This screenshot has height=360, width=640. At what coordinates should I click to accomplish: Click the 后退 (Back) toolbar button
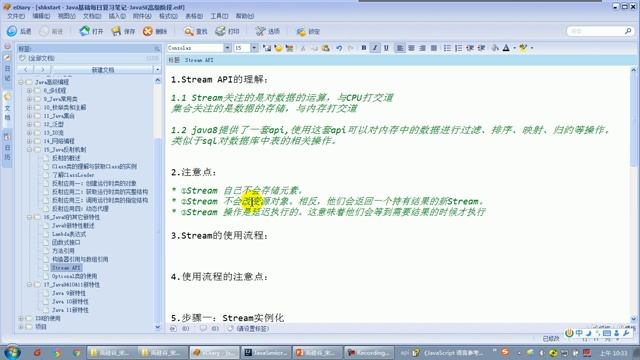tap(19, 31)
